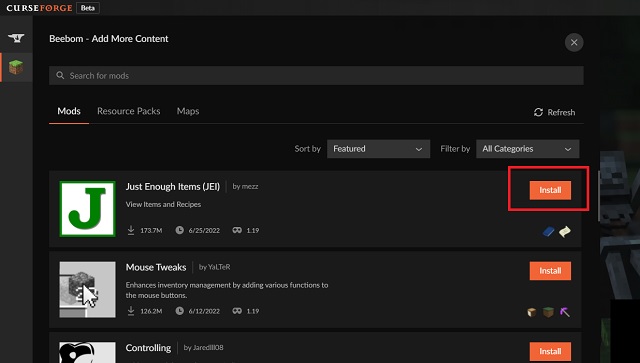Viewport: 640px width, 363px height.
Task: Click the Refresh button label
Action: pos(561,112)
